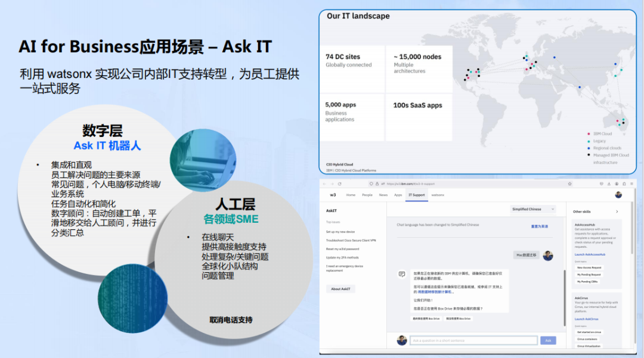Open the watsonx tab
This screenshot has width=644, height=358.
438,195
